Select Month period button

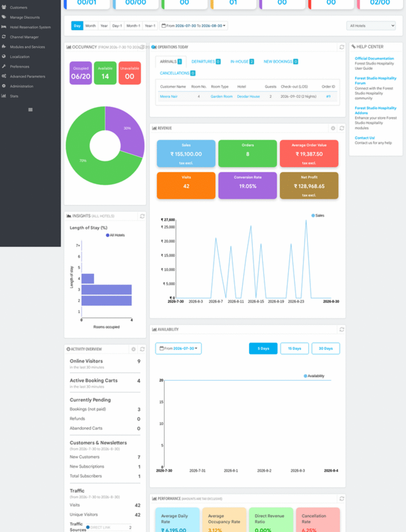(x=90, y=26)
